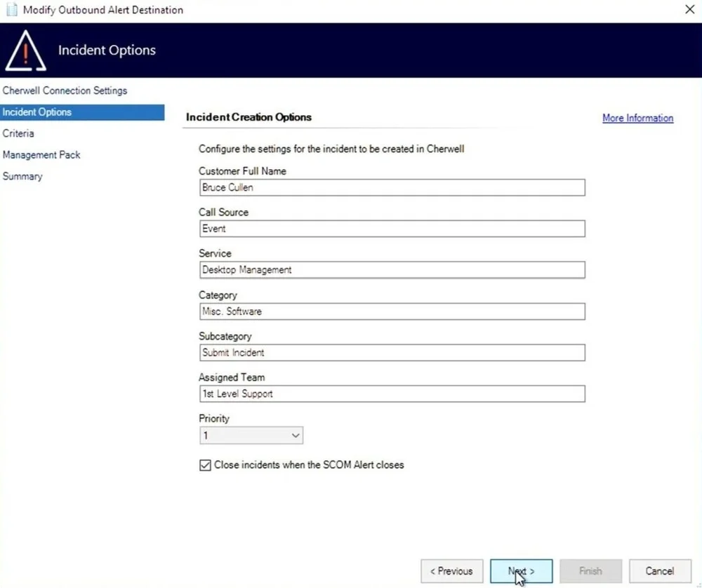Click the warning triangle icon in header
The height and width of the screenshot is (588, 702).
click(x=25, y=51)
